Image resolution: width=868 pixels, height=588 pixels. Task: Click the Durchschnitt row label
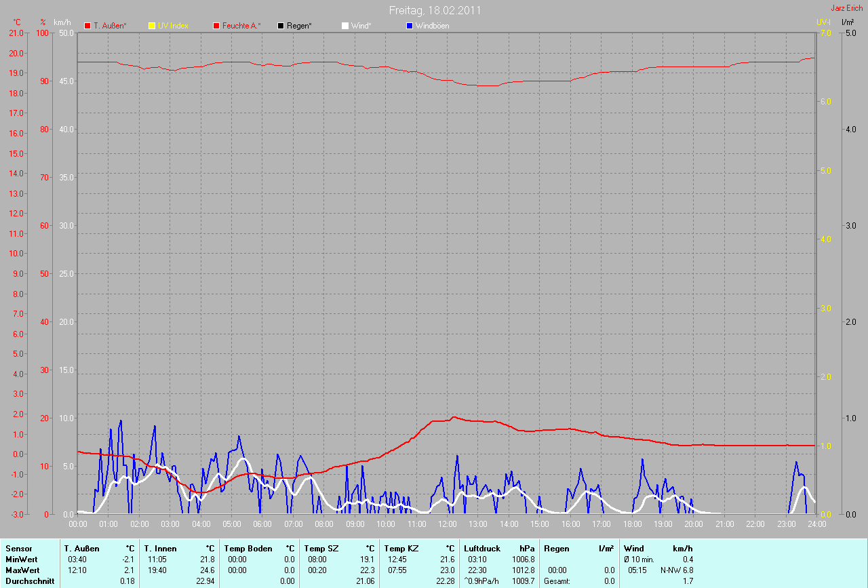point(29,581)
